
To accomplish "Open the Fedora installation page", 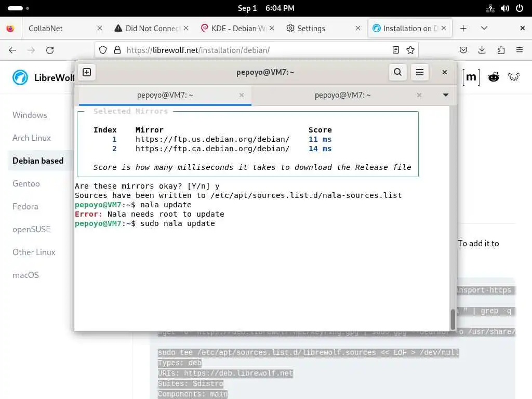I will 25,206.
